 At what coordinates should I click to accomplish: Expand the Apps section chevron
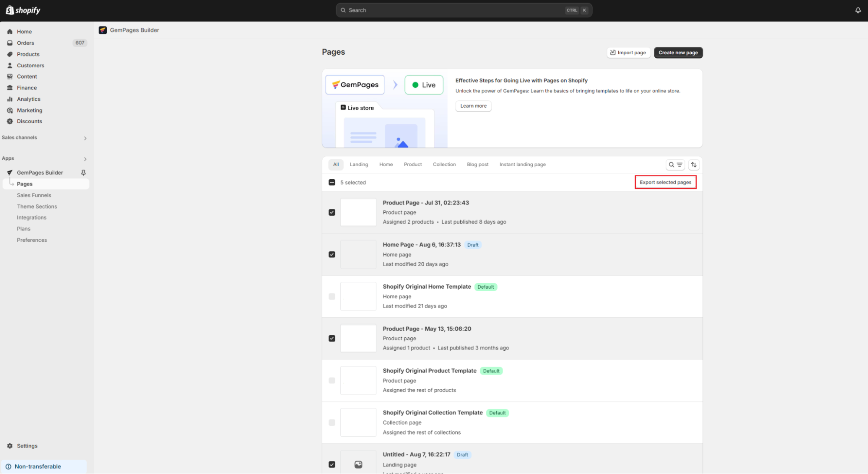85,159
